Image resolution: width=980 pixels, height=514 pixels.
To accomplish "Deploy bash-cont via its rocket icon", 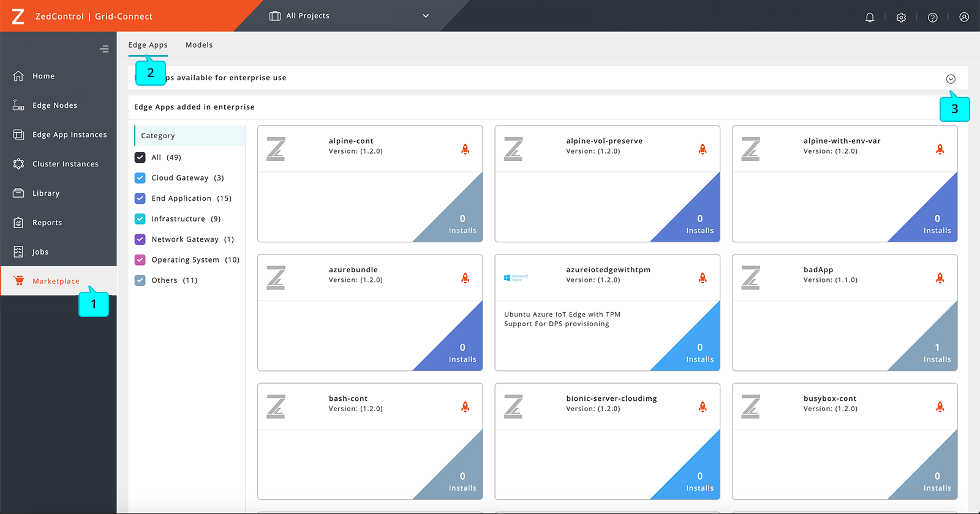I will (466, 407).
